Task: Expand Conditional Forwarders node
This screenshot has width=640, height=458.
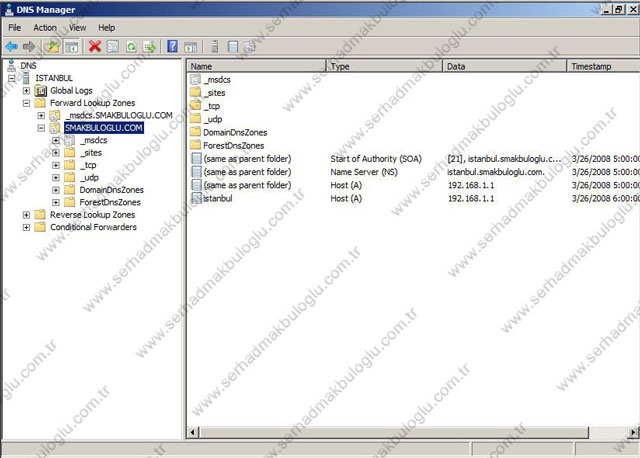Action: 26,227
